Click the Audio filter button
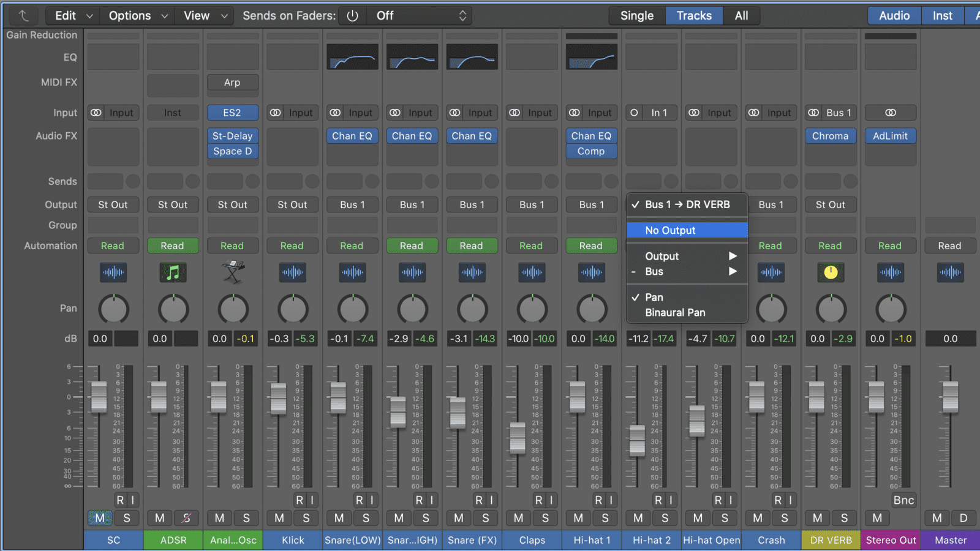 point(894,16)
